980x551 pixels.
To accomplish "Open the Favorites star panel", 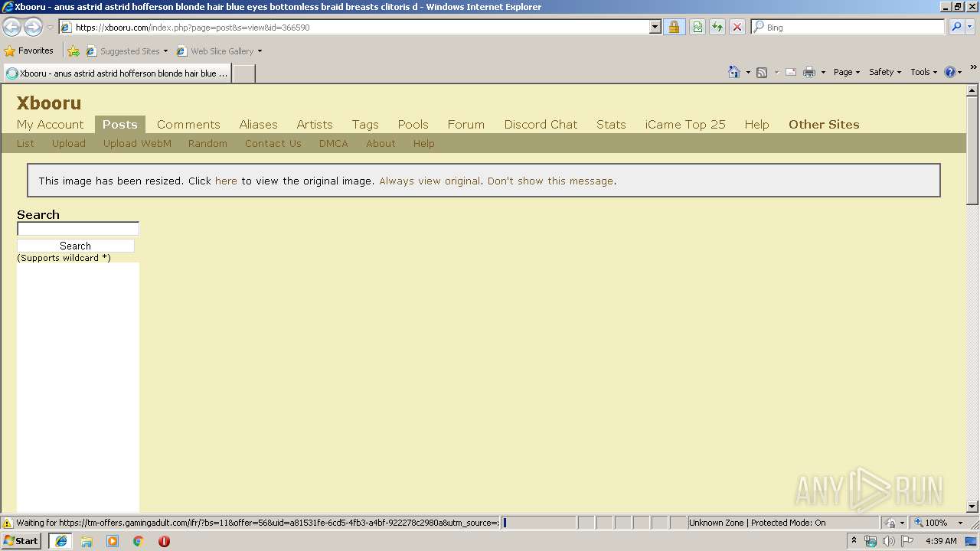I will pos(29,51).
